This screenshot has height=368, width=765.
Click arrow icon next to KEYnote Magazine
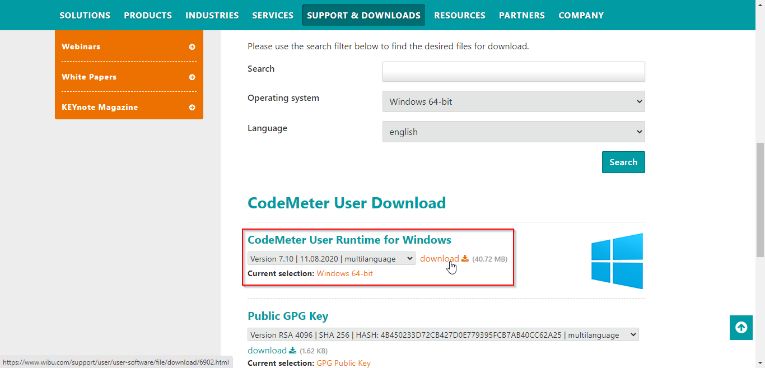tap(192, 107)
